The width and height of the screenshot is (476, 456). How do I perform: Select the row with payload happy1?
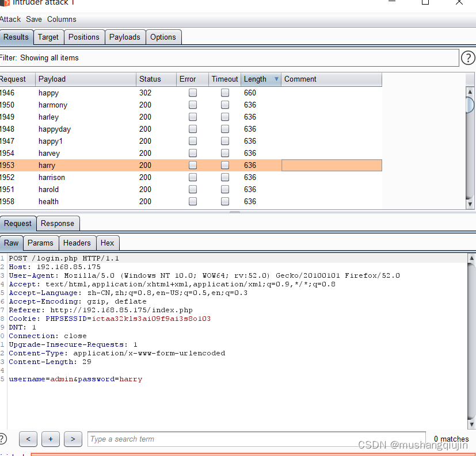(191, 141)
